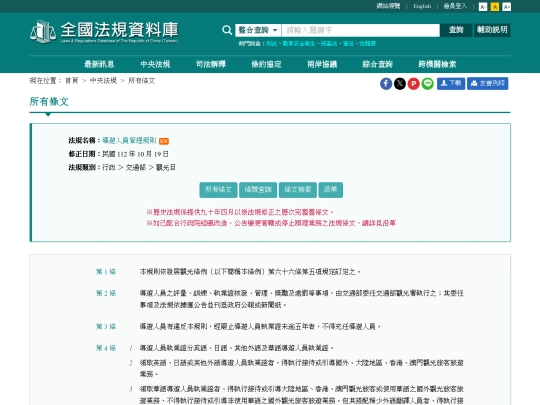Open the 兩岸協議 menu
The height and width of the screenshot is (405, 540).
[322, 64]
